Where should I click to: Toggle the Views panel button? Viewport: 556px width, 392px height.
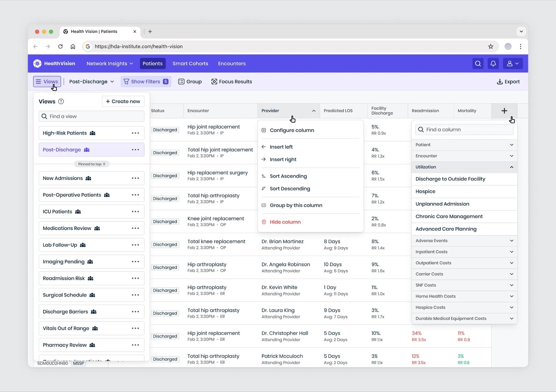tap(47, 82)
